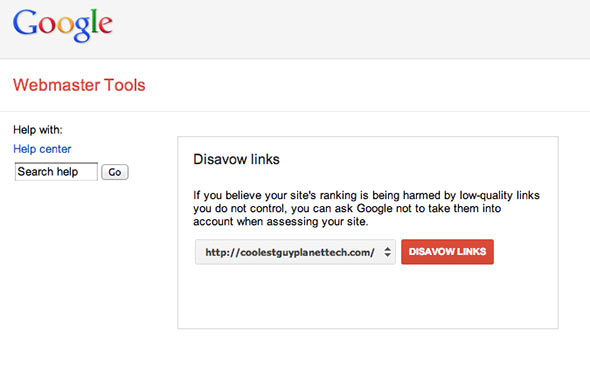This screenshot has width=590, height=365.
Task: Click the red Disavow Links button
Action: click(447, 252)
